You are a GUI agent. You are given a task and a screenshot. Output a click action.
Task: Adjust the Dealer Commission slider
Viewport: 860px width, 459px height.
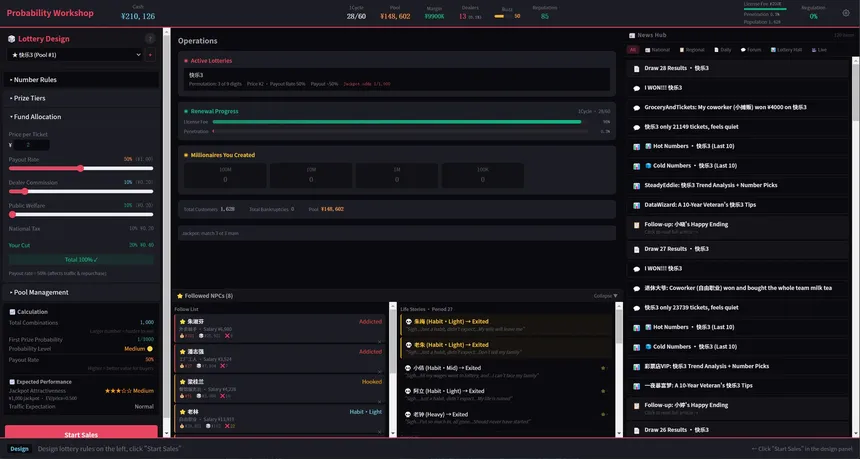point(81,191)
